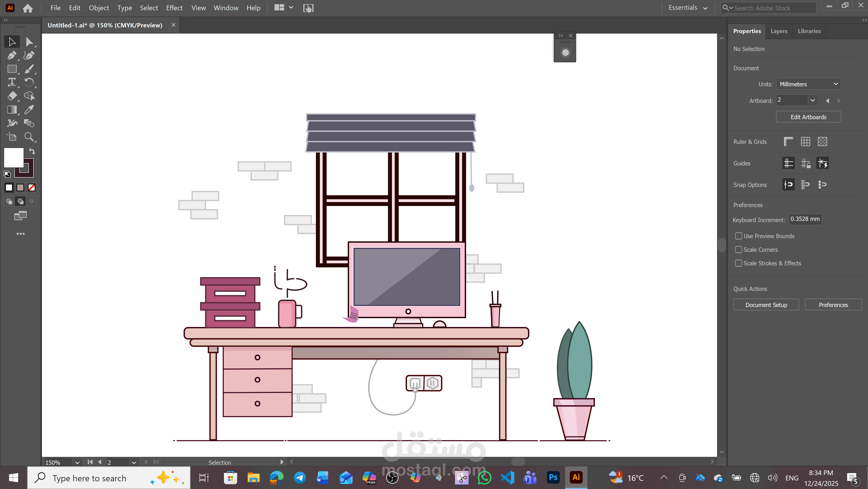Select the Selection tool
Screen dimensions: 868x489
click(x=12, y=41)
